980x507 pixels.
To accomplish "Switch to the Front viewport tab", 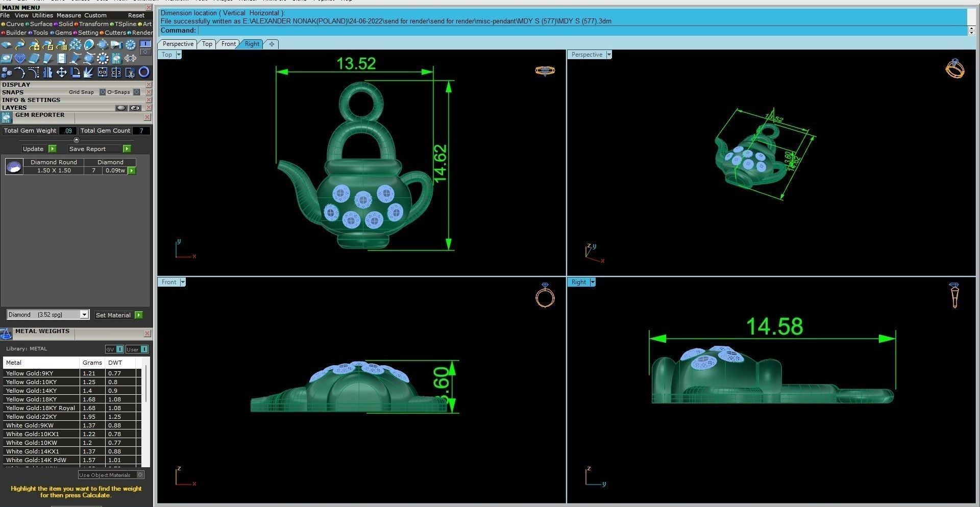I will 228,44.
